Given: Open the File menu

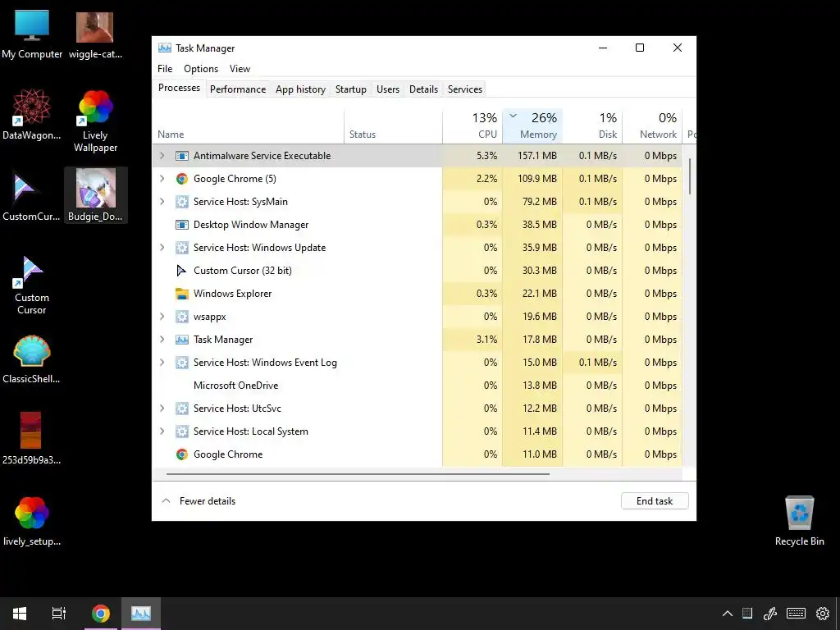Looking at the screenshot, I should pyautogui.click(x=165, y=69).
